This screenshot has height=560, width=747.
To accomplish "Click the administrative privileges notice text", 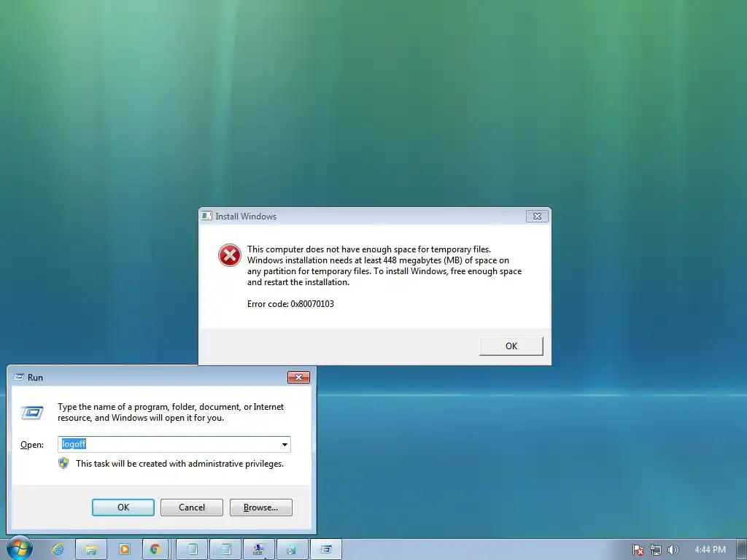I will point(179,464).
